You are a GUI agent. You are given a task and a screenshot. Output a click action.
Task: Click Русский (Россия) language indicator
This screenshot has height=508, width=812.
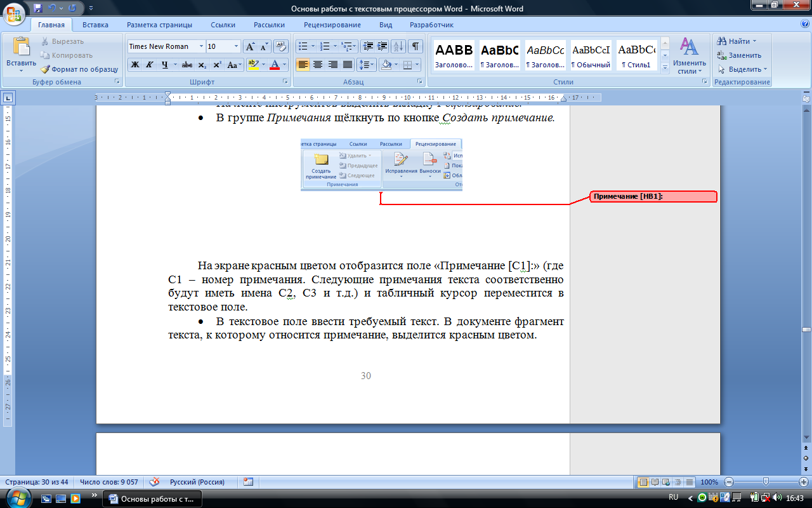pos(197,482)
